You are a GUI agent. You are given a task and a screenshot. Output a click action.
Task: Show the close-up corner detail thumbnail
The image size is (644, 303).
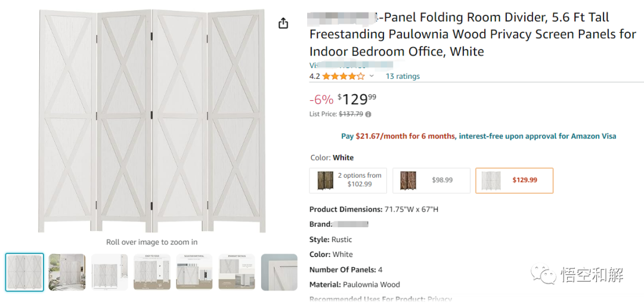pos(279,272)
